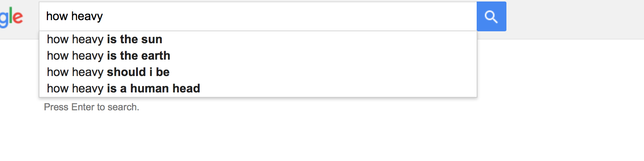Viewport: 644px width, 161px height.
Task: Focus the search input containing 'how heavy'
Action: tap(258, 16)
